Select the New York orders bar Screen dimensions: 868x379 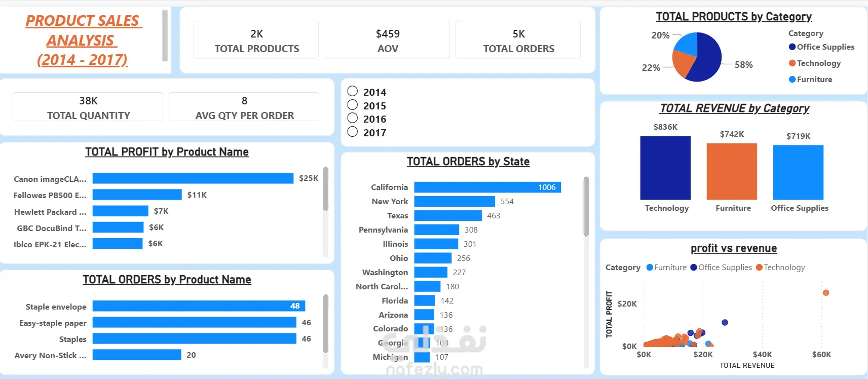(455, 201)
